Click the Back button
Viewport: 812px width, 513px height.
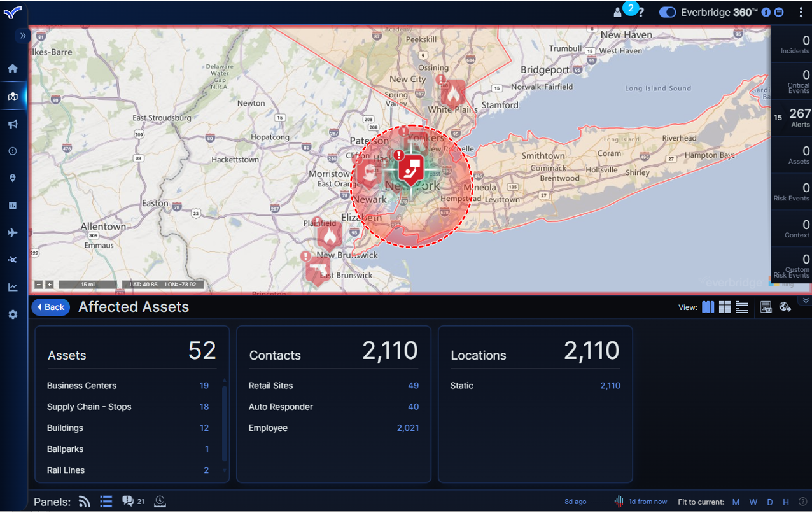pos(50,307)
